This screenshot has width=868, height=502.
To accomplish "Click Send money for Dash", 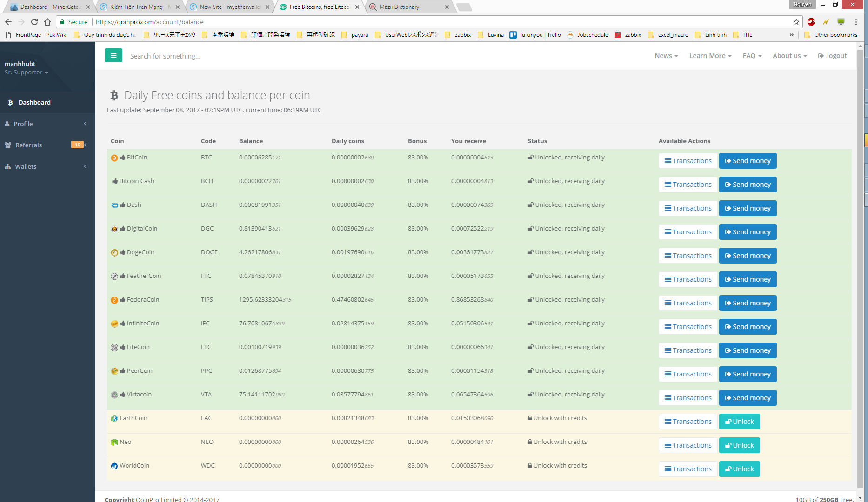I will [748, 208].
